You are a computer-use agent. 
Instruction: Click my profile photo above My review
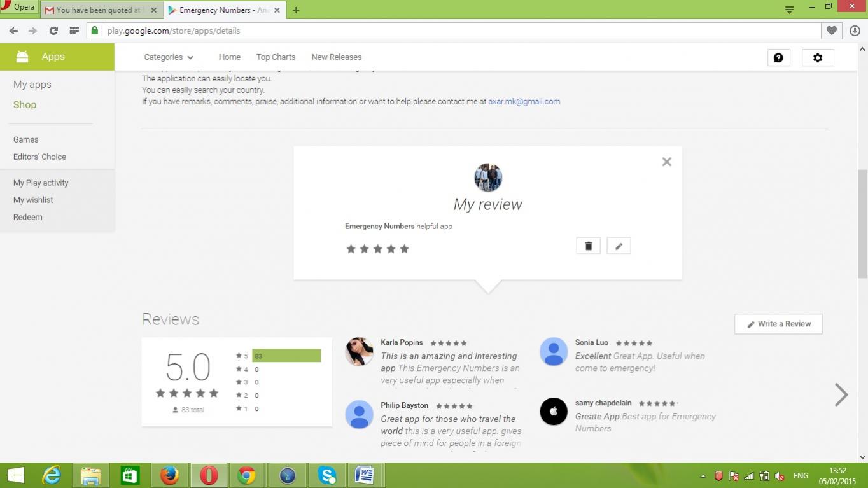tap(488, 178)
